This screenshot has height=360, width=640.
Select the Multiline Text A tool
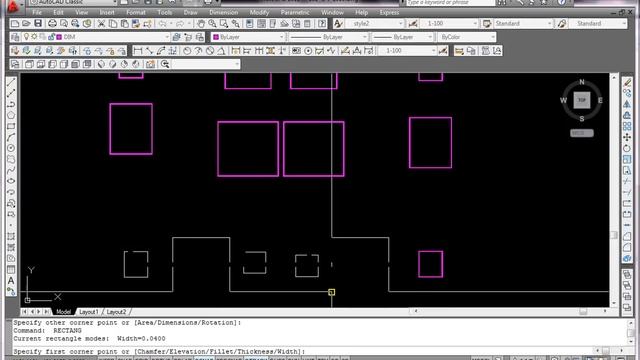click(x=11, y=281)
